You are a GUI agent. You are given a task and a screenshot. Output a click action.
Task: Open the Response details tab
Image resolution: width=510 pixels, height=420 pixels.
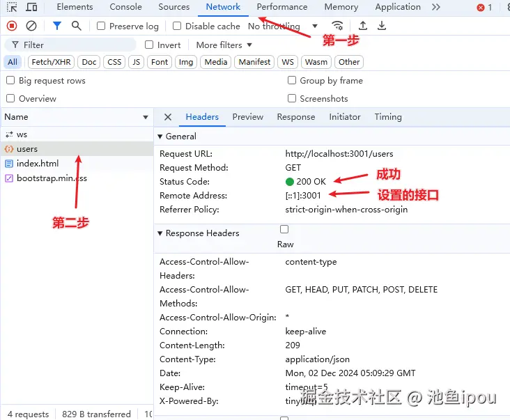click(296, 117)
